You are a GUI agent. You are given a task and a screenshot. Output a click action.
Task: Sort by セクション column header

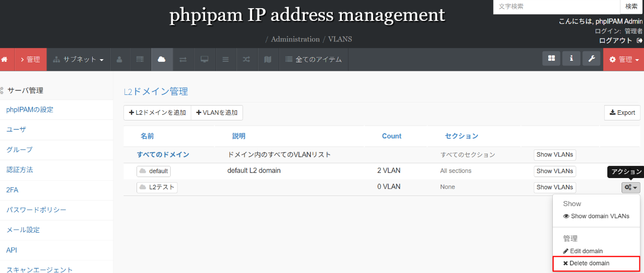(x=462, y=136)
